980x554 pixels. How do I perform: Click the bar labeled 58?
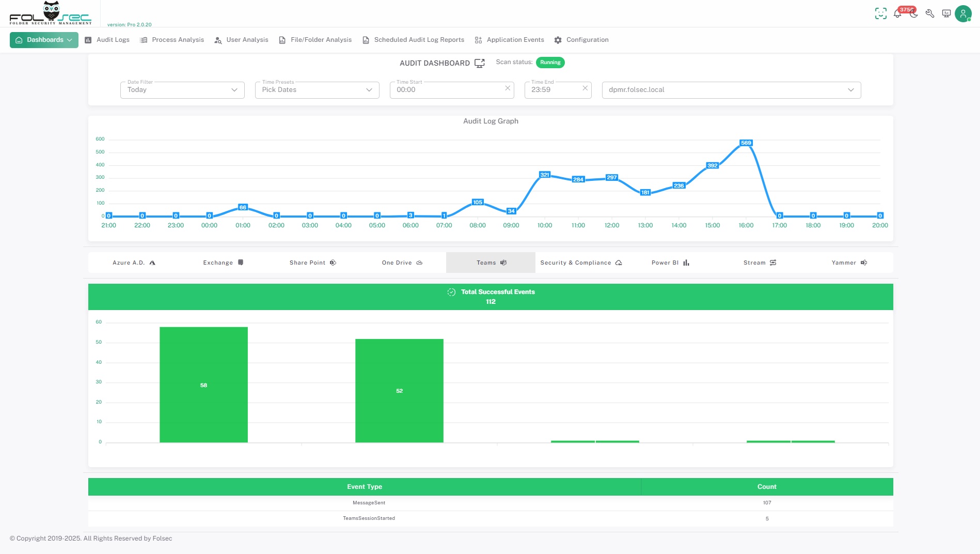pyautogui.click(x=203, y=385)
